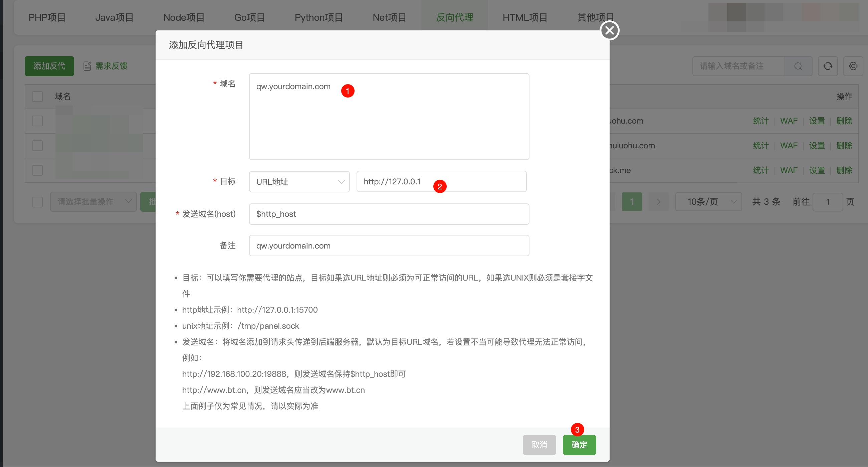Screen dimensions: 868x467
Task: Go to next page arrow
Action: pyautogui.click(x=658, y=202)
